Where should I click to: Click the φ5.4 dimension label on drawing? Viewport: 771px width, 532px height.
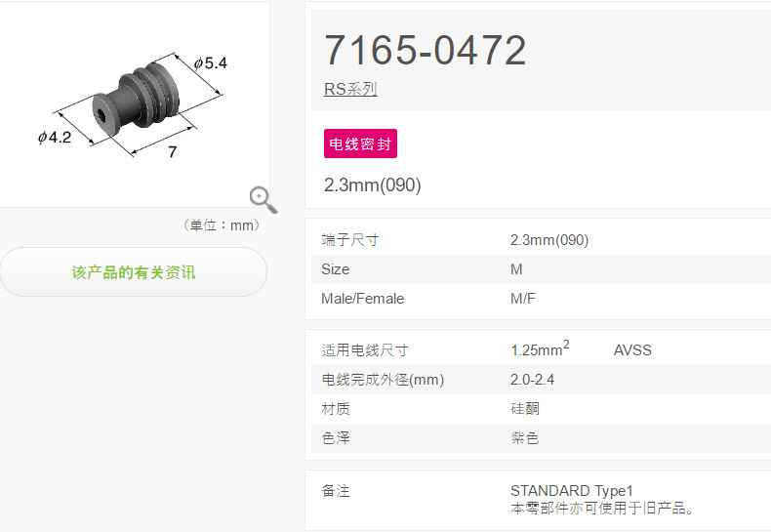pyautogui.click(x=211, y=62)
